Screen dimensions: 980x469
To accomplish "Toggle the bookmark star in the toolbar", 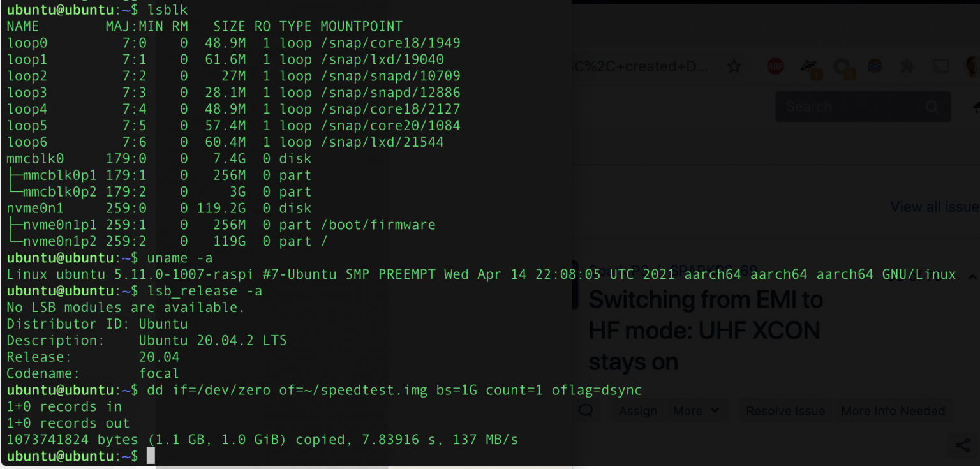I will (734, 66).
